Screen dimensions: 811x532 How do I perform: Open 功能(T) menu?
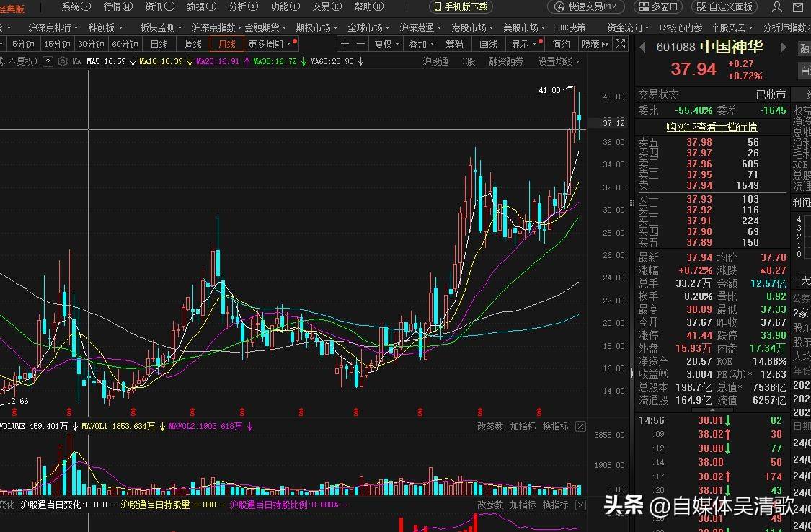(x=285, y=6)
